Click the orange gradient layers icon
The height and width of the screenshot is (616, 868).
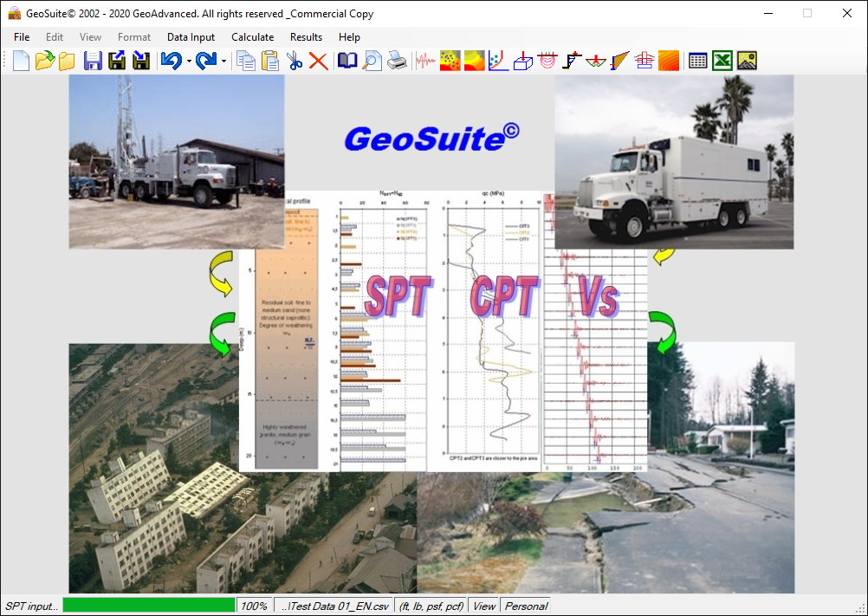(669, 61)
